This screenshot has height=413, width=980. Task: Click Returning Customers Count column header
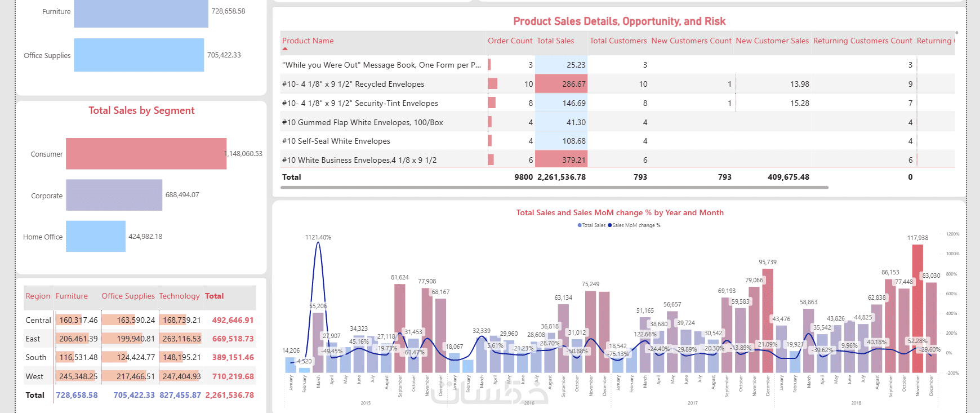[862, 41]
